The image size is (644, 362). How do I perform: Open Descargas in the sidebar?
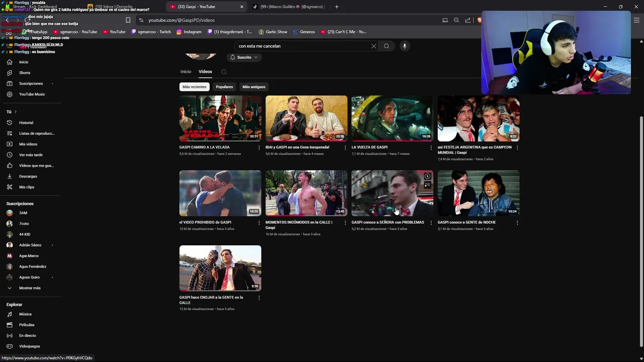(28, 176)
